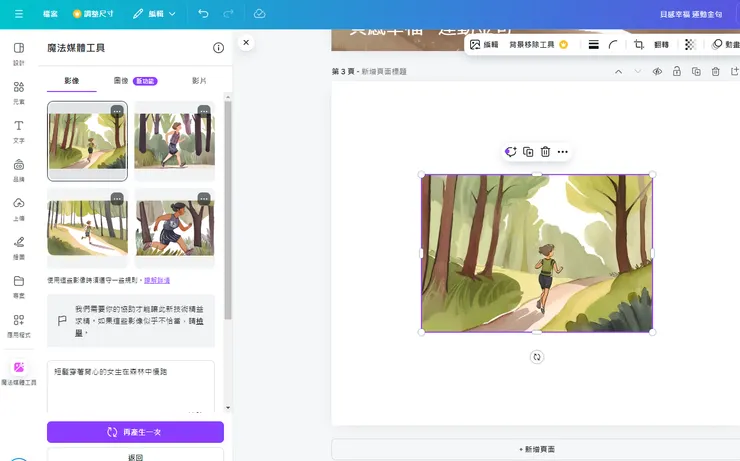Open the 文字 text sidebar panel
The width and height of the screenshot is (740, 461).
coord(19,131)
